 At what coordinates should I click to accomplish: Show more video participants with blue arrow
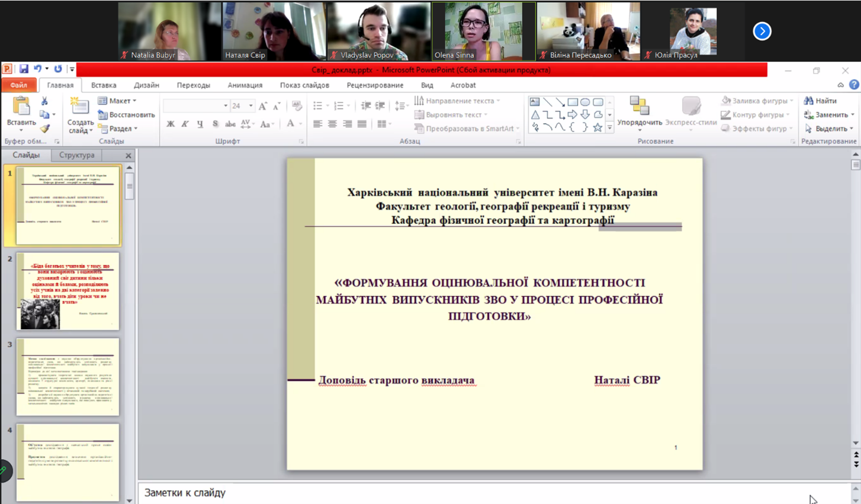pos(762,31)
